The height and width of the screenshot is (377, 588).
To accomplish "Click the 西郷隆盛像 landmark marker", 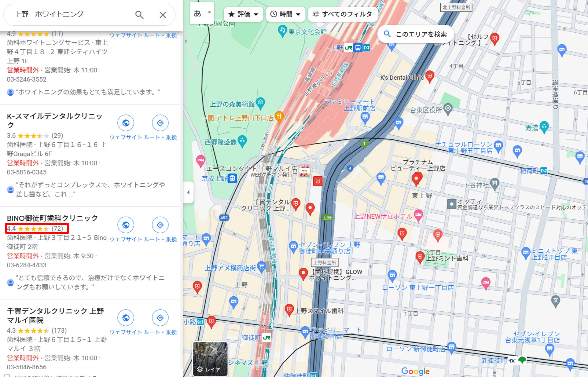I will click(x=242, y=141).
